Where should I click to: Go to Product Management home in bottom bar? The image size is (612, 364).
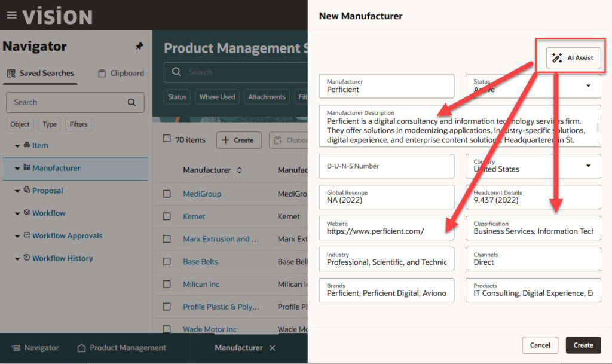tap(122, 348)
